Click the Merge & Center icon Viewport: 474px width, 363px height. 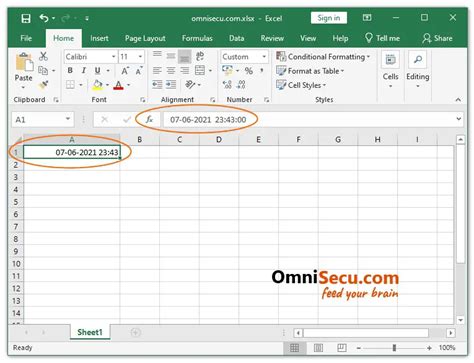click(x=200, y=70)
